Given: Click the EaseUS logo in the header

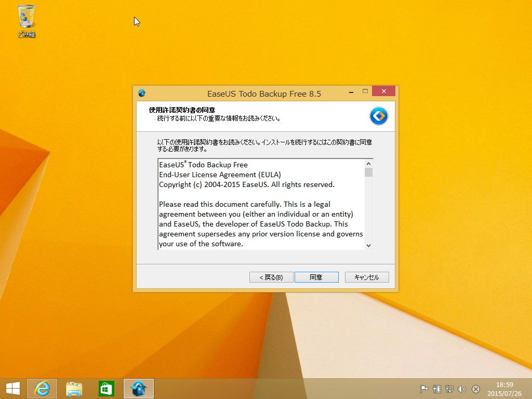Looking at the screenshot, I should point(379,116).
